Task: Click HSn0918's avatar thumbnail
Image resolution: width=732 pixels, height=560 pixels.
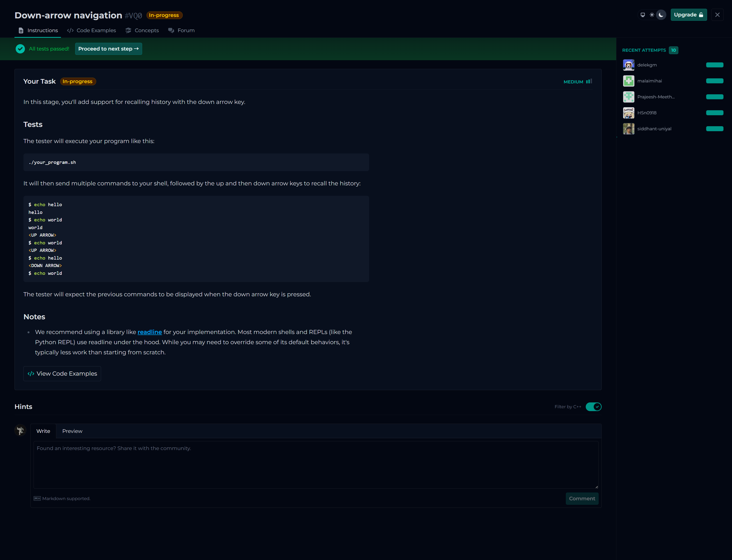Action: pyautogui.click(x=629, y=113)
